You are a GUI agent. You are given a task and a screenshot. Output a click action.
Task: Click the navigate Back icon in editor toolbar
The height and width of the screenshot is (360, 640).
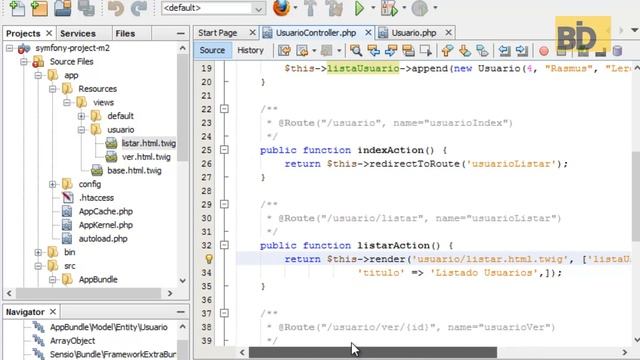click(x=302, y=51)
